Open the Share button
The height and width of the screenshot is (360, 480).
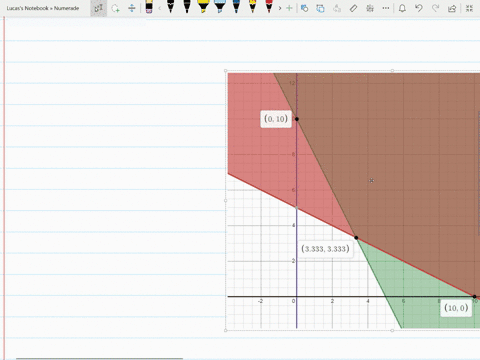pyautogui.click(x=452, y=8)
